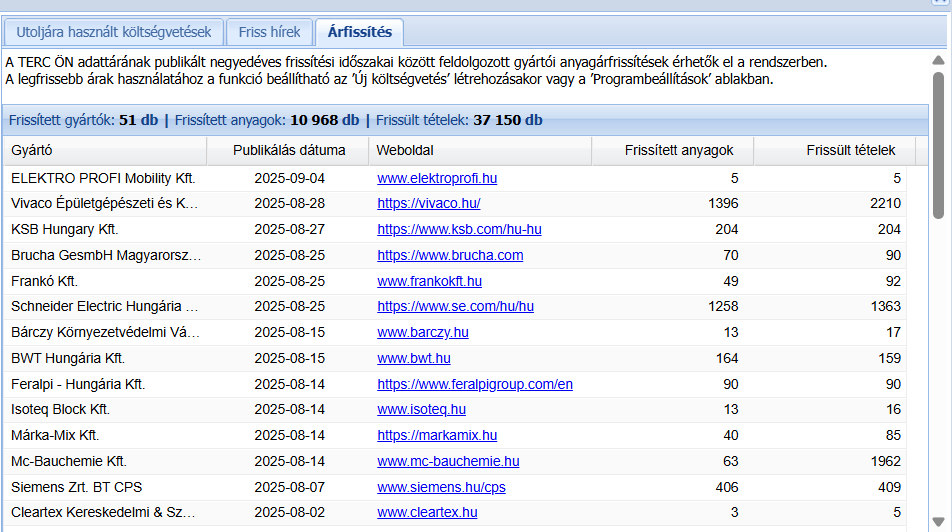This screenshot has width=952, height=532.
Task: Click date 2025-09-04 cell
Action: coord(290,179)
